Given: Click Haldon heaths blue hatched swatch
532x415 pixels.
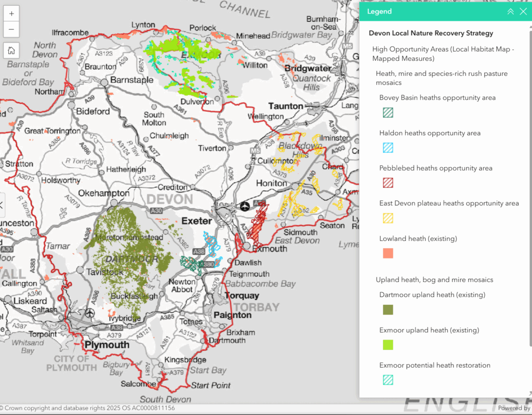Looking at the screenshot, I should pos(388,148).
